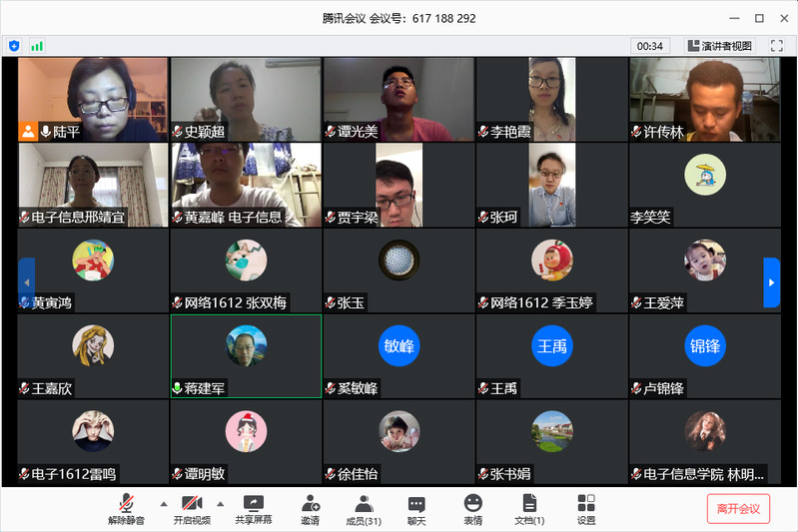Go to next page of participants
This screenshot has height=532, width=798.
pos(771,283)
